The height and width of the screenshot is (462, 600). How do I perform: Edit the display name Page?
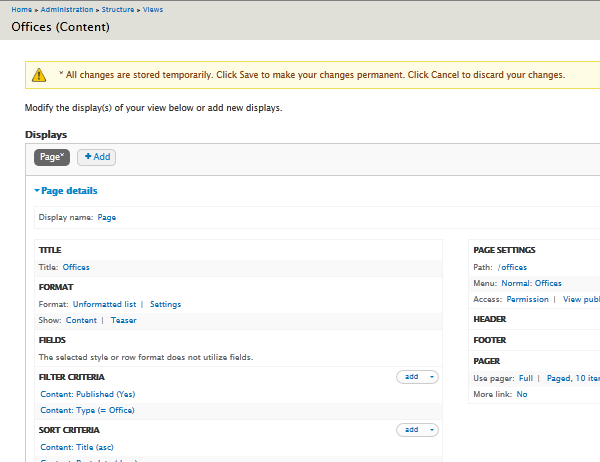pyautogui.click(x=107, y=217)
